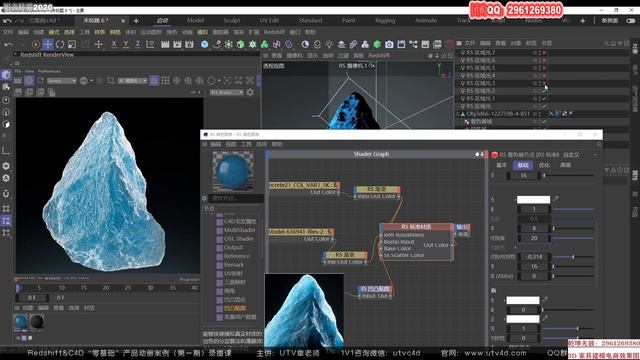Toggle enable checkmark for RS 区域光.3
This screenshot has height=360, width=640.
pos(544,83)
